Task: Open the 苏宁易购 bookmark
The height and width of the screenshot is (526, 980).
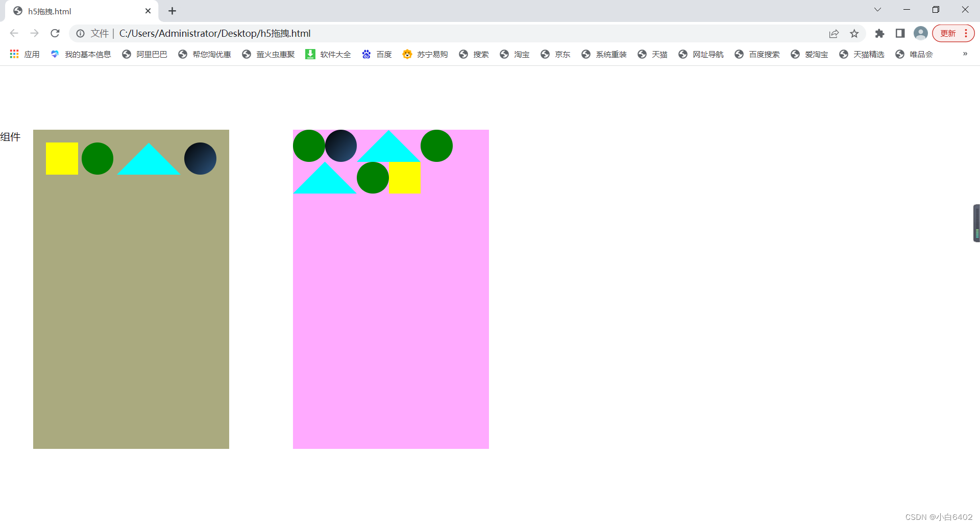Action: click(x=425, y=54)
